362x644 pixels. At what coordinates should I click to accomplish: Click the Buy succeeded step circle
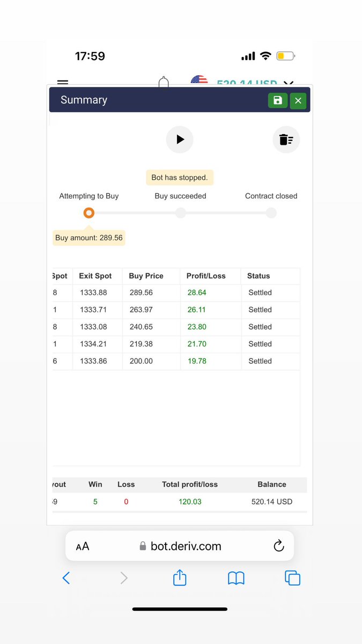[x=181, y=213]
